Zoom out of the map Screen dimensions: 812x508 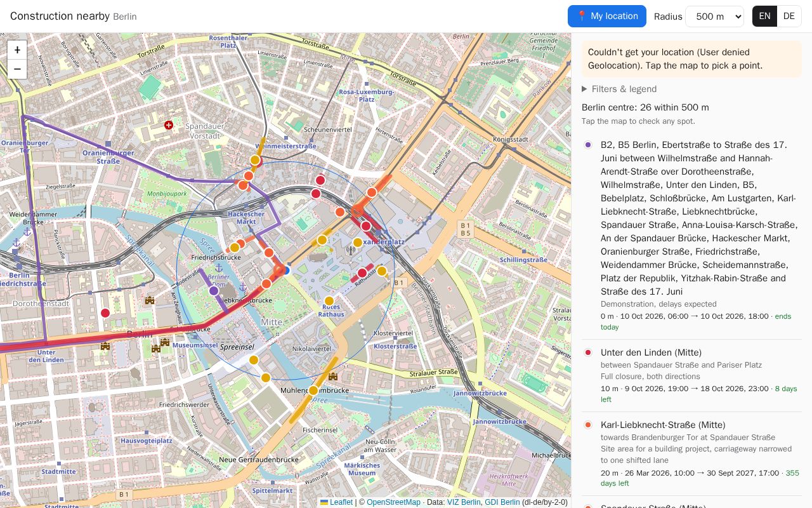pyautogui.click(x=17, y=69)
